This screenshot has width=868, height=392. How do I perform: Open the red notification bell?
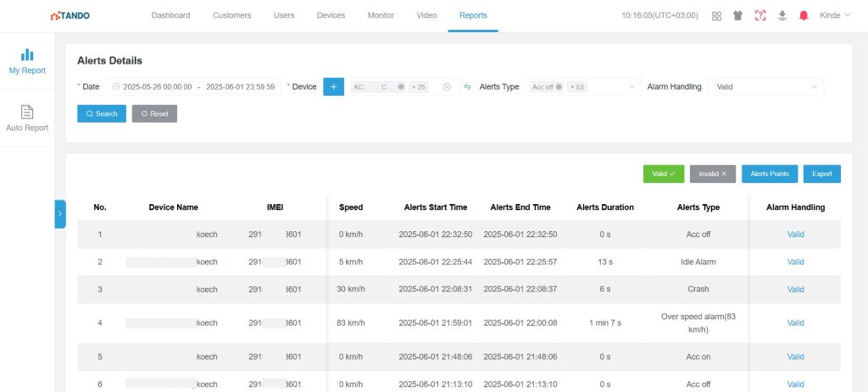(x=804, y=15)
